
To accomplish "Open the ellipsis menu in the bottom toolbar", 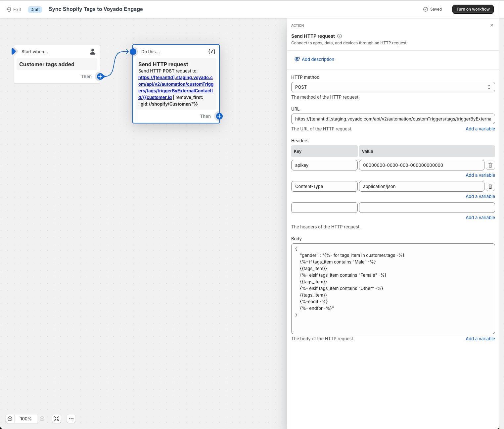I will [x=71, y=419].
